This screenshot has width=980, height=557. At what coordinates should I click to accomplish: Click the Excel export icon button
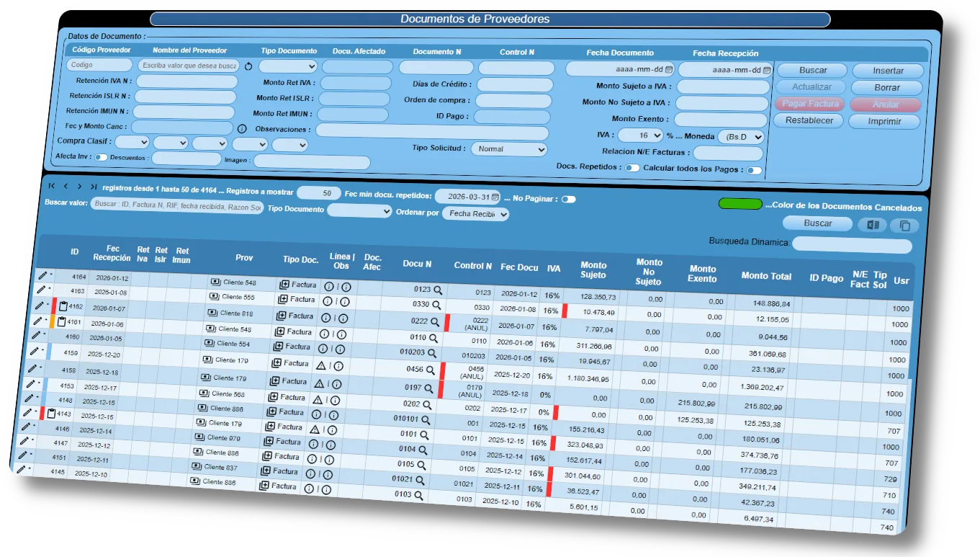tap(872, 225)
